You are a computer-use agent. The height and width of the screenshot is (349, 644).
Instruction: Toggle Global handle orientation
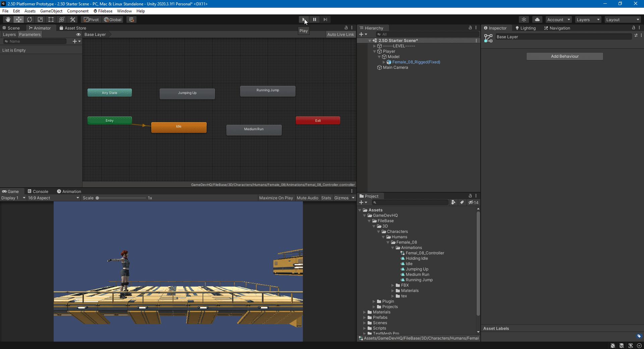tap(113, 19)
